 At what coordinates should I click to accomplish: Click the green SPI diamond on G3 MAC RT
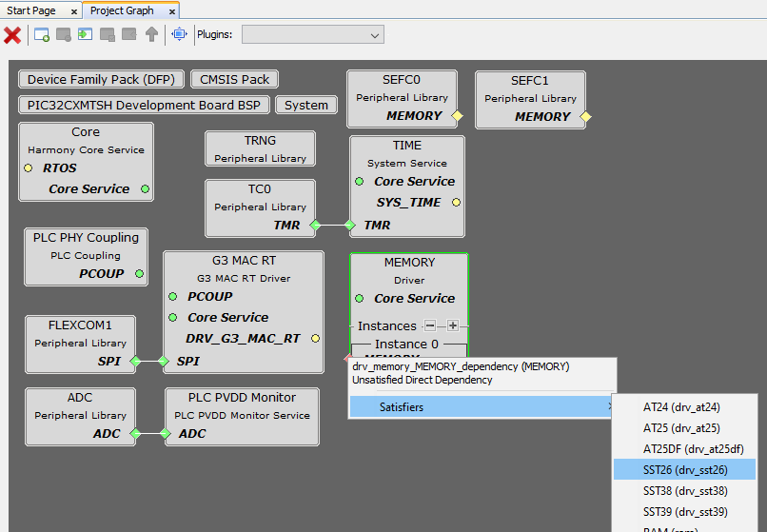(164, 362)
